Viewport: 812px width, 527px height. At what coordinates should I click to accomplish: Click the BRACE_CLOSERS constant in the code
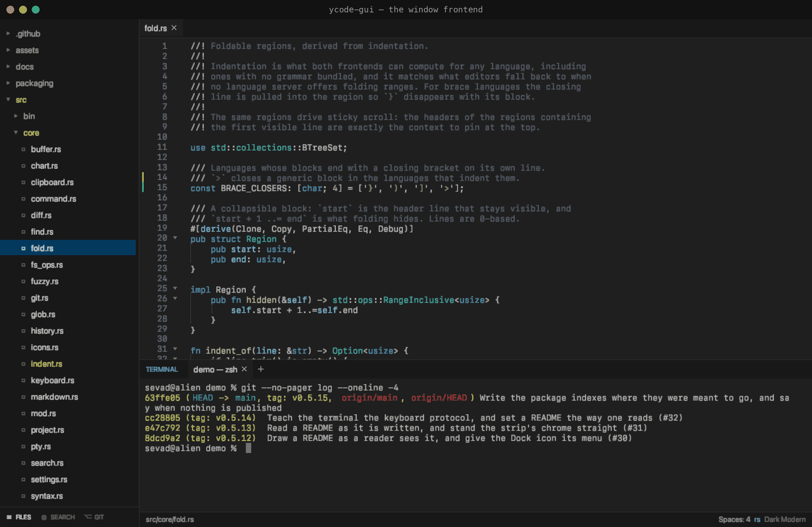(253, 188)
